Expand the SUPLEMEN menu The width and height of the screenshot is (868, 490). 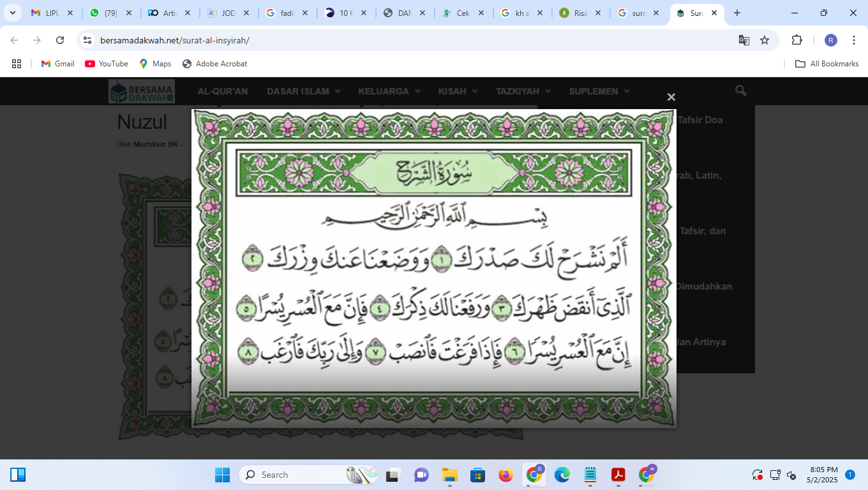click(x=599, y=91)
